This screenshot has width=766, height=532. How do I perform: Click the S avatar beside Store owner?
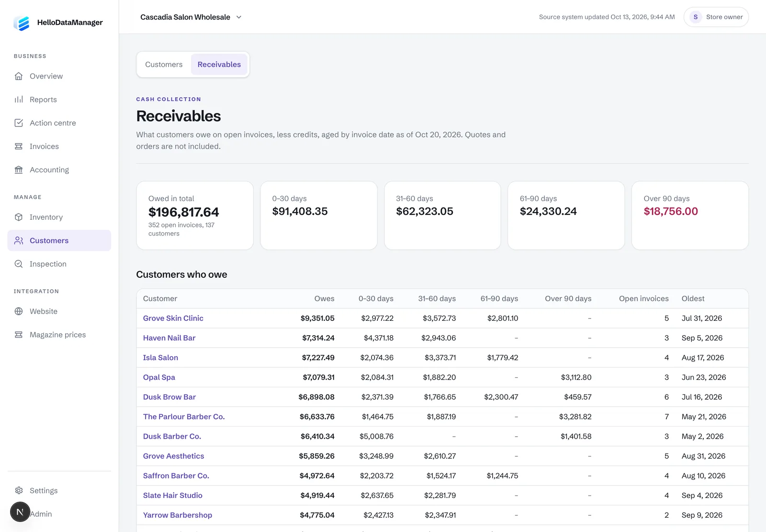click(696, 17)
